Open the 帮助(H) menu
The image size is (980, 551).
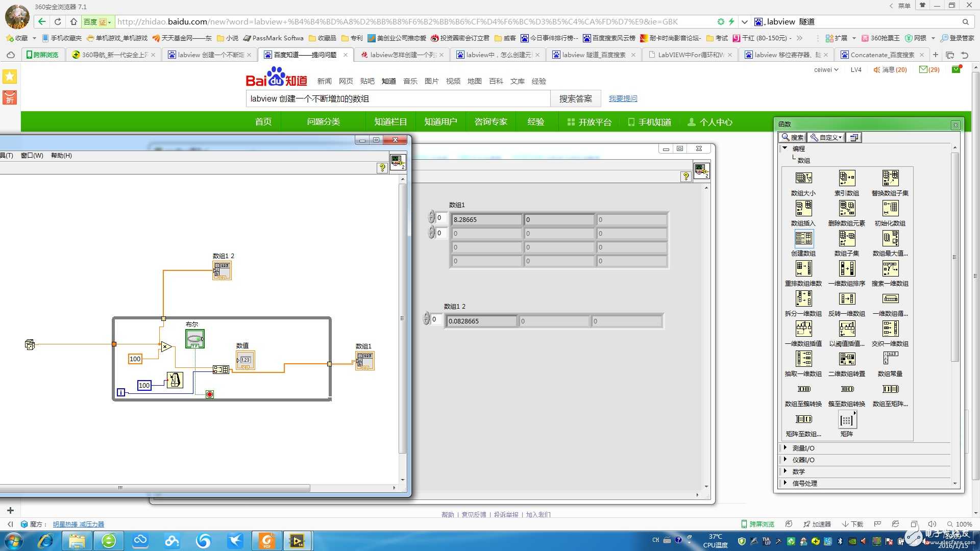[61, 156]
